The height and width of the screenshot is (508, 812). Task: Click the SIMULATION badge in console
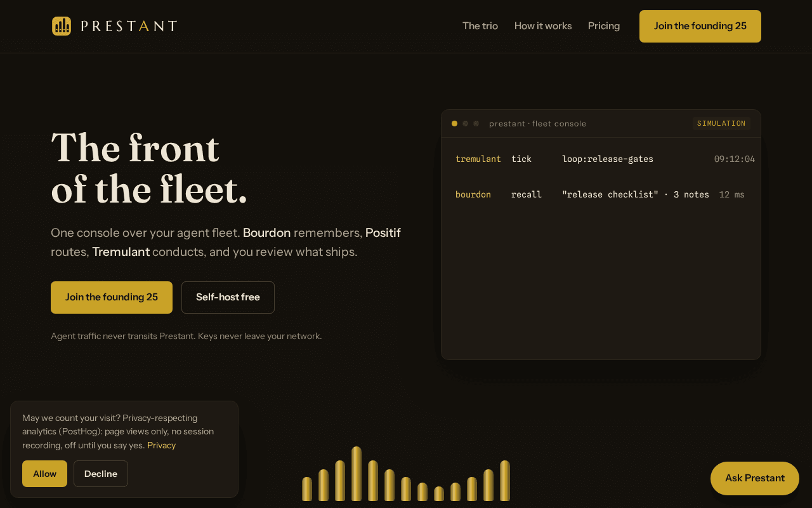click(721, 123)
